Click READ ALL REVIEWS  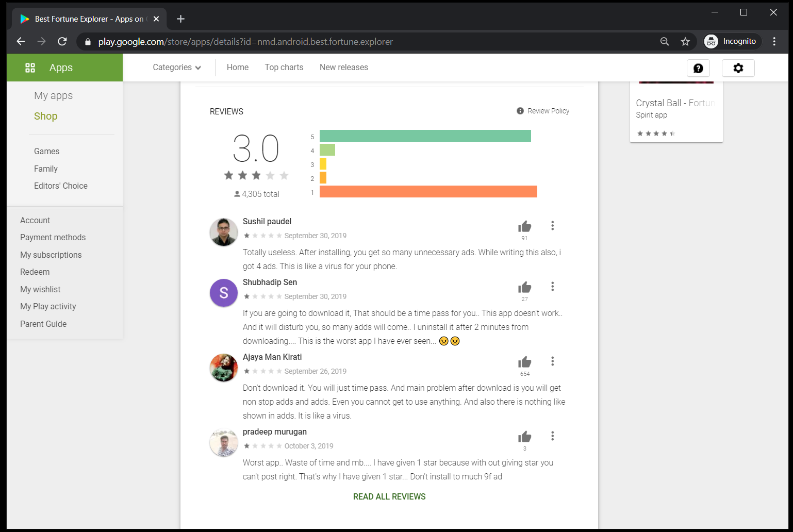tap(389, 496)
